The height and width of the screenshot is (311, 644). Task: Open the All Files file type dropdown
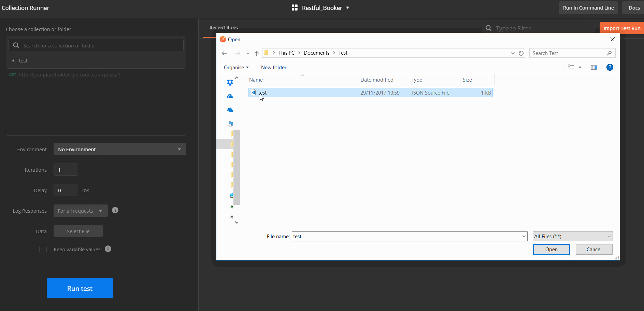pos(572,236)
